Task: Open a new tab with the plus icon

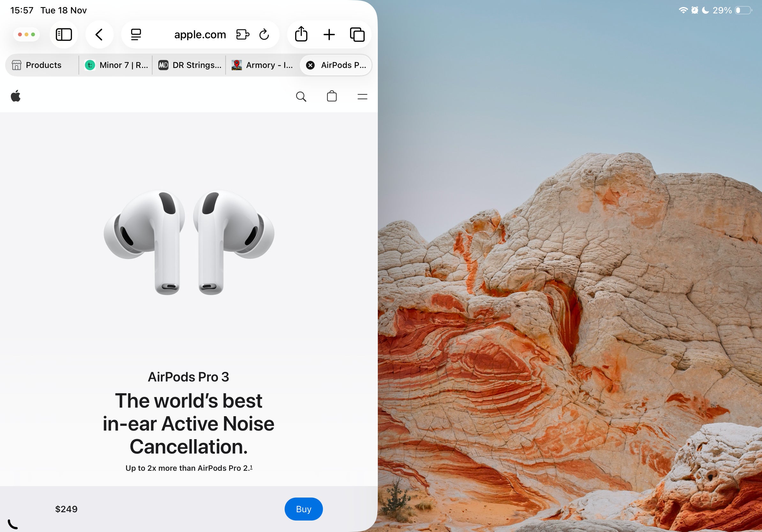Action: [x=329, y=34]
